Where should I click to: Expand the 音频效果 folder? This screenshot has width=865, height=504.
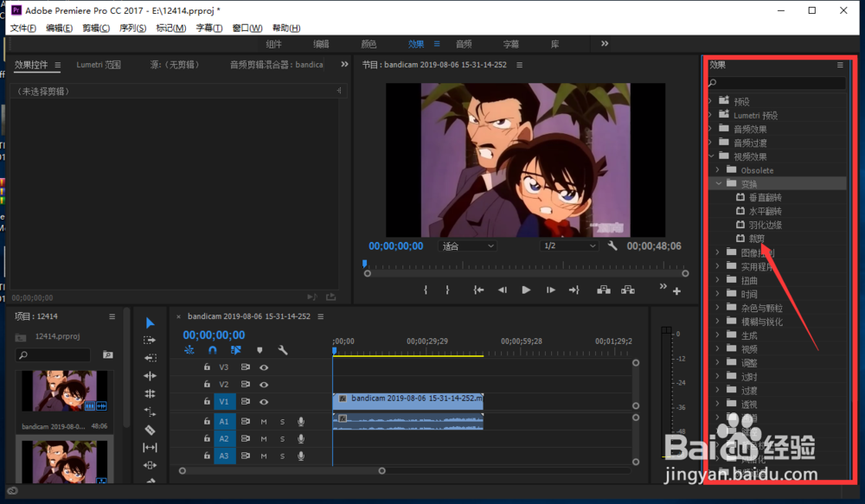pyautogui.click(x=710, y=129)
